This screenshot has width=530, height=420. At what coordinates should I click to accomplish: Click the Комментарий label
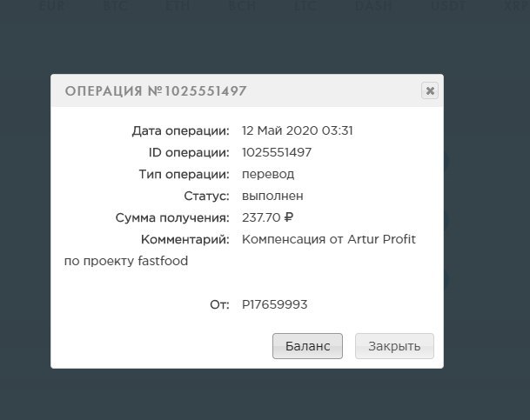(x=185, y=239)
